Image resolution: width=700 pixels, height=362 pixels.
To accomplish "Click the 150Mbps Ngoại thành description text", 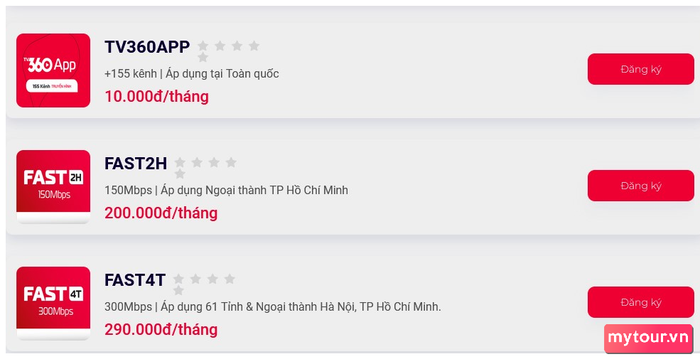I will (x=226, y=191).
